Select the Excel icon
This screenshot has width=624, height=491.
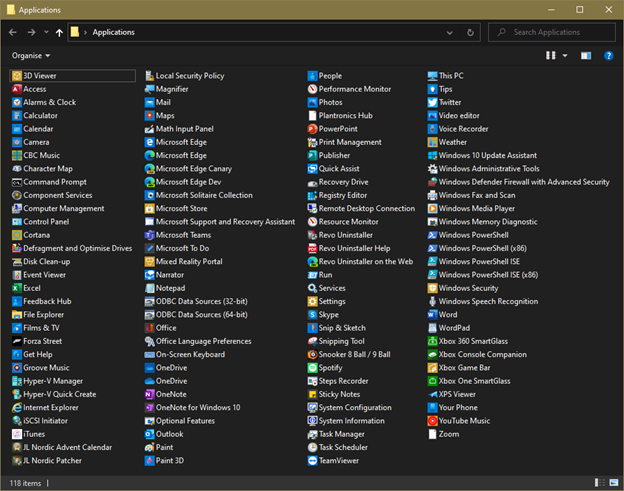point(17,288)
